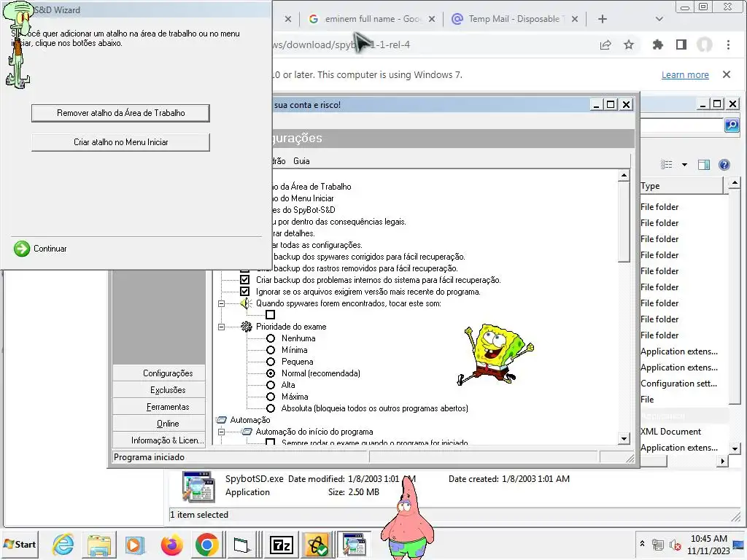Toggle the sound file checkbox under Quando spywares
747x560 pixels.
pyautogui.click(x=270, y=315)
